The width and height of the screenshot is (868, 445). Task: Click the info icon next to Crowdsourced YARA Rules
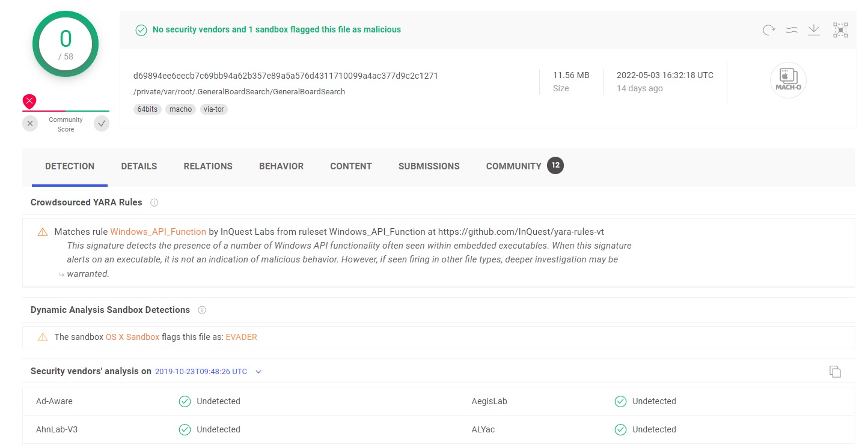pyautogui.click(x=154, y=202)
